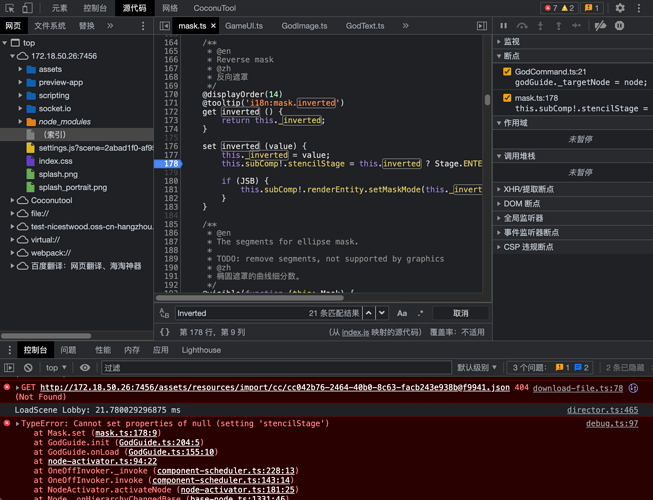This screenshot has width=653, height=500.
Task: Disable GodCommand.ts:21 breakpoint checkbox
Action: click(507, 72)
